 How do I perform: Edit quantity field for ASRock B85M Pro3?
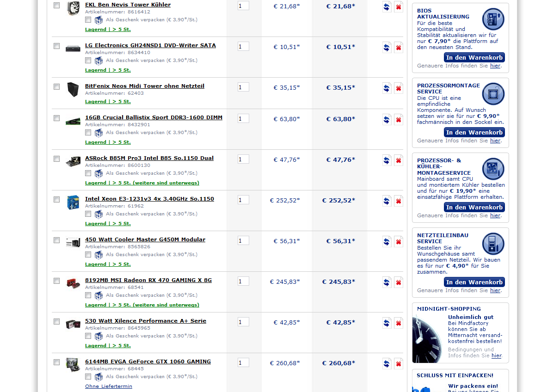[243, 159]
